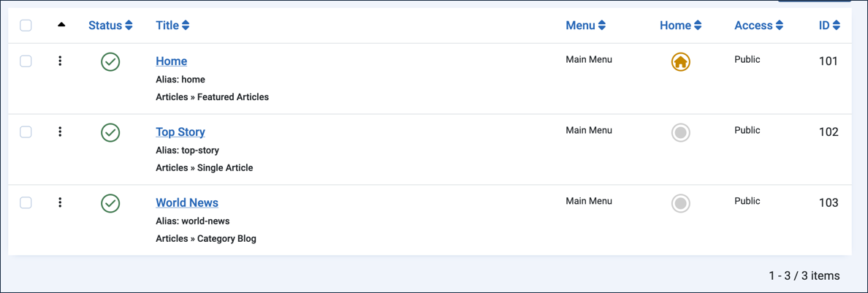Click the published status icon for Home
The height and width of the screenshot is (293, 868).
coord(111,61)
